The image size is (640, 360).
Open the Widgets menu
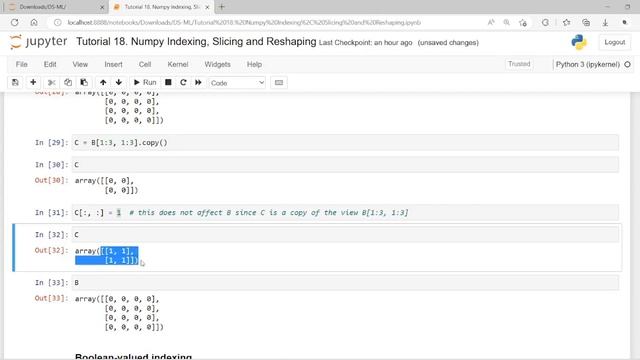[x=218, y=64]
